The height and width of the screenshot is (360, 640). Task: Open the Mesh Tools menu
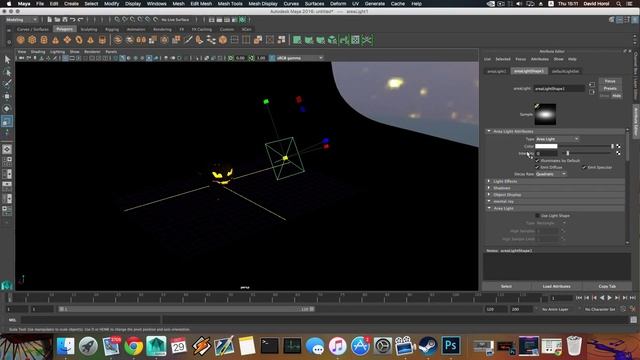[230, 4]
